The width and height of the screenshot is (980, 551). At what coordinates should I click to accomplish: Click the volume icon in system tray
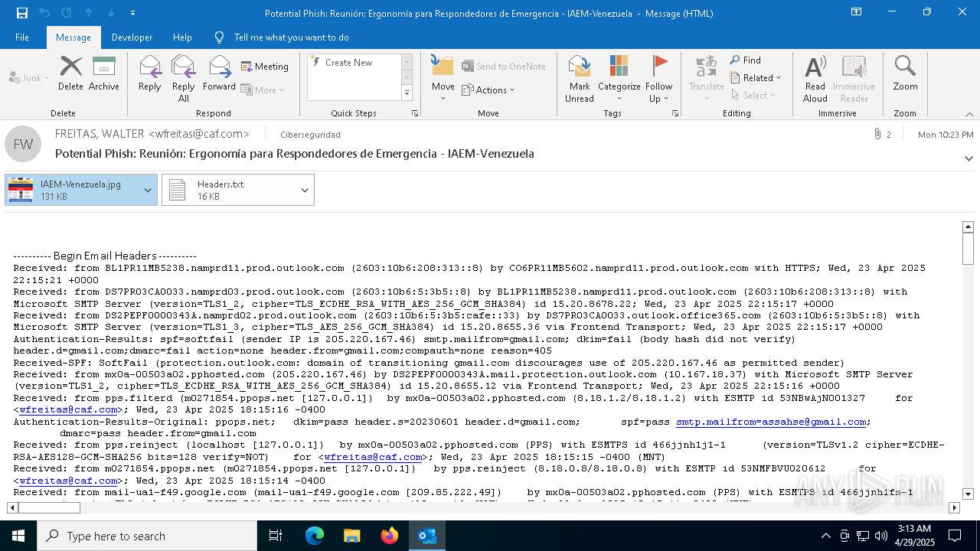click(x=881, y=536)
